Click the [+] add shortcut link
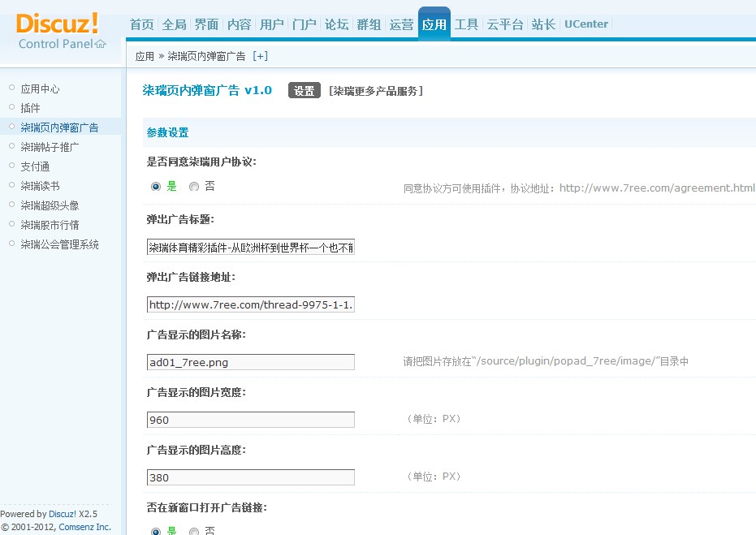Image resolution: width=756 pixels, height=535 pixels. (260, 56)
